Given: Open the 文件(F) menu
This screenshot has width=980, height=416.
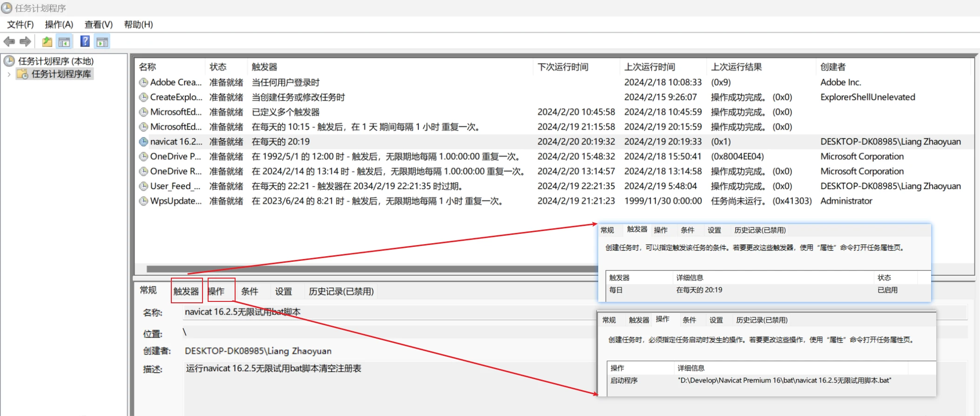Looking at the screenshot, I should click(x=20, y=25).
